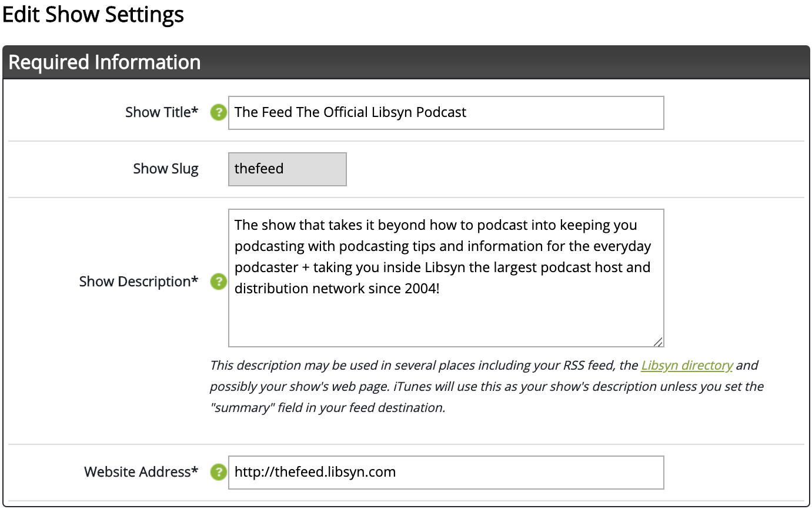Click 'http://thefeed.libsyn.com' text in the address field

[x=315, y=472]
